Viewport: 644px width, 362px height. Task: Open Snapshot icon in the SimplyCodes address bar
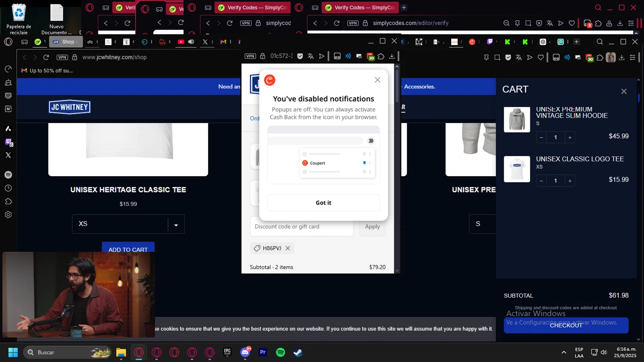coord(528,23)
